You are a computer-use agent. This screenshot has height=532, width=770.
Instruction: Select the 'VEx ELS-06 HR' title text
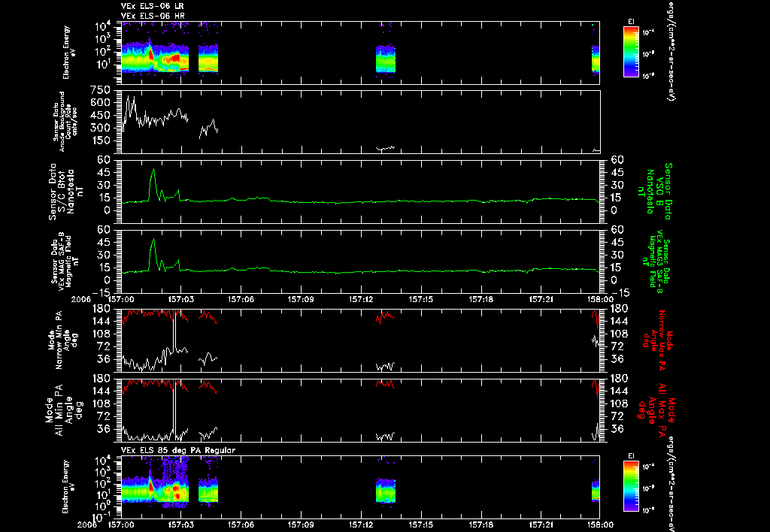click(152, 17)
